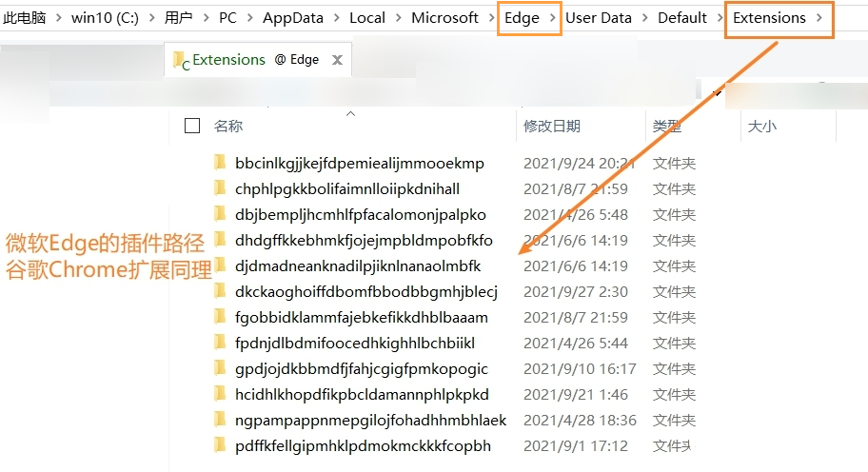This screenshot has width=868, height=472.
Task: Click folder icon of fgobbidklammfajebkefikkdhblbaaam
Action: (x=220, y=317)
